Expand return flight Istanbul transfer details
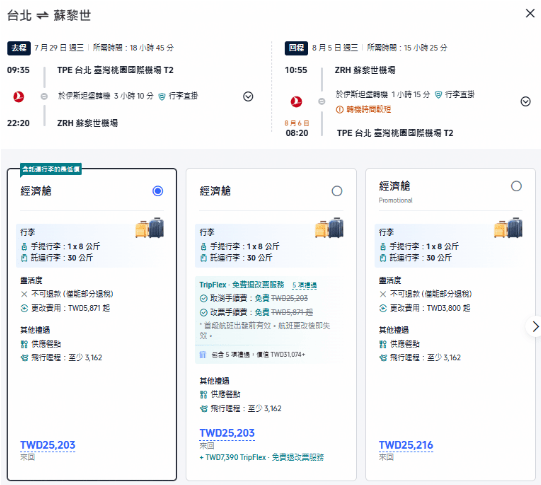Viewport: 541px width, 485px height. click(x=525, y=101)
